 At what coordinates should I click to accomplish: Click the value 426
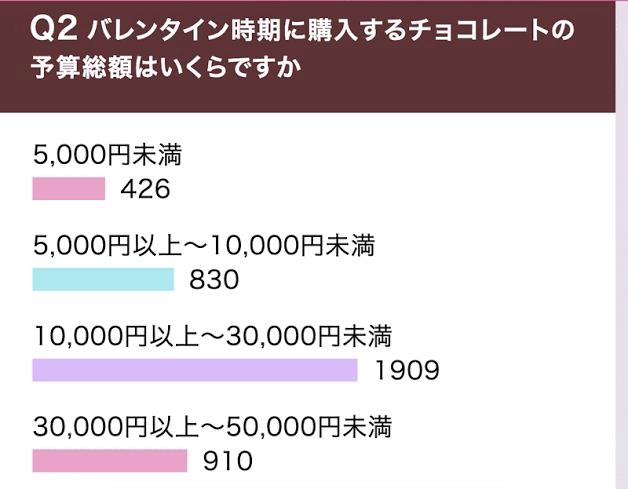pyautogui.click(x=145, y=188)
